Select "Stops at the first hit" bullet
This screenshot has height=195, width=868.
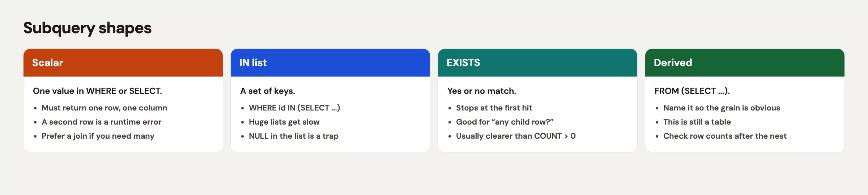pyautogui.click(x=494, y=108)
